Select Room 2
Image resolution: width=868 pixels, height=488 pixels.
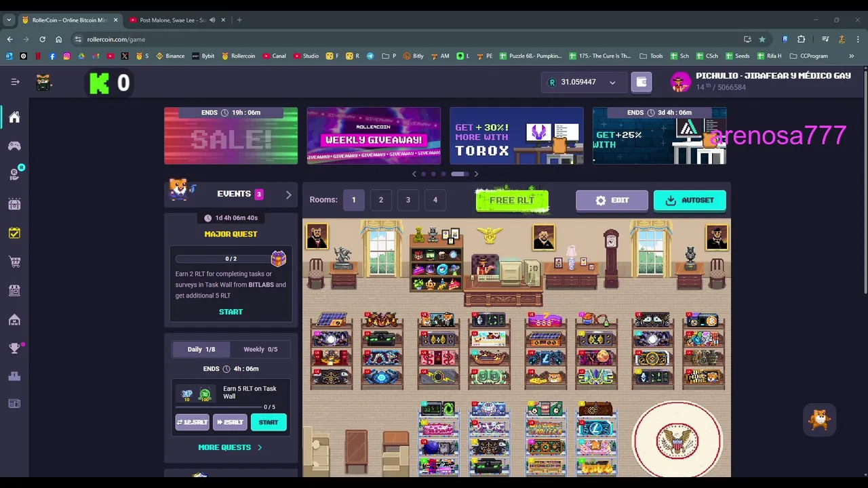(381, 200)
